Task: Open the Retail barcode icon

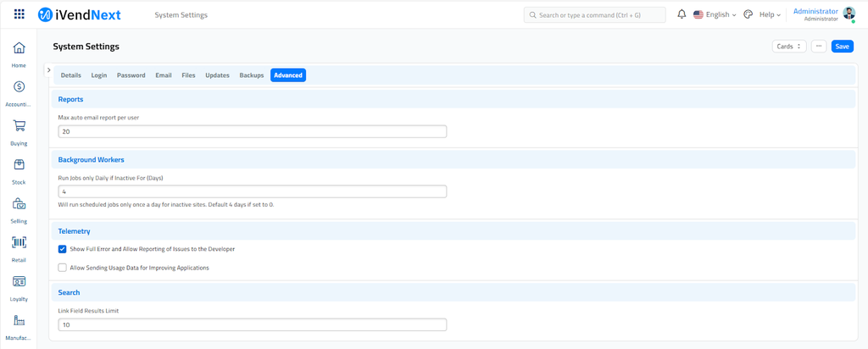Action: (x=19, y=243)
